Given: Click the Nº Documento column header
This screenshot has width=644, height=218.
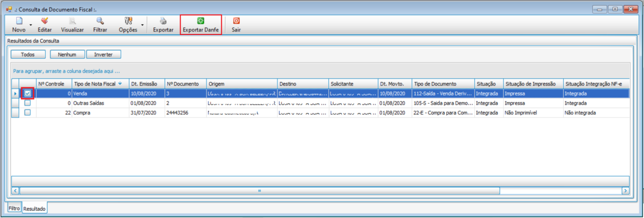Looking at the screenshot, I should point(185,83).
